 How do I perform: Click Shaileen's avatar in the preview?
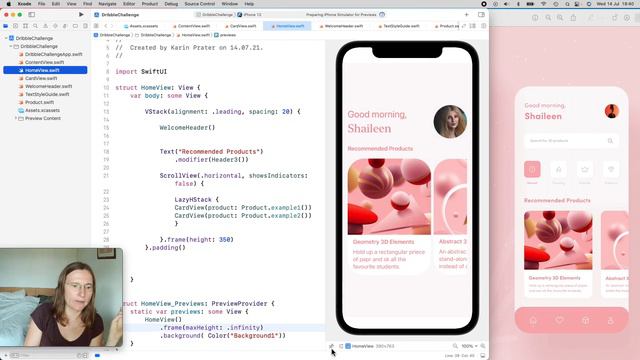click(x=450, y=122)
